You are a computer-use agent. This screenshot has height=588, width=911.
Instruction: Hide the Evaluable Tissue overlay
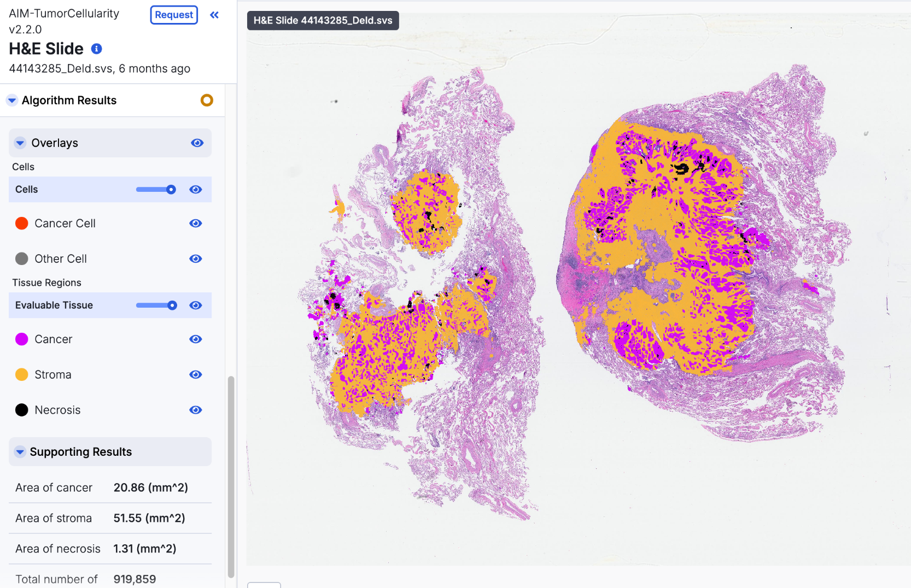[x=196, y=305]
